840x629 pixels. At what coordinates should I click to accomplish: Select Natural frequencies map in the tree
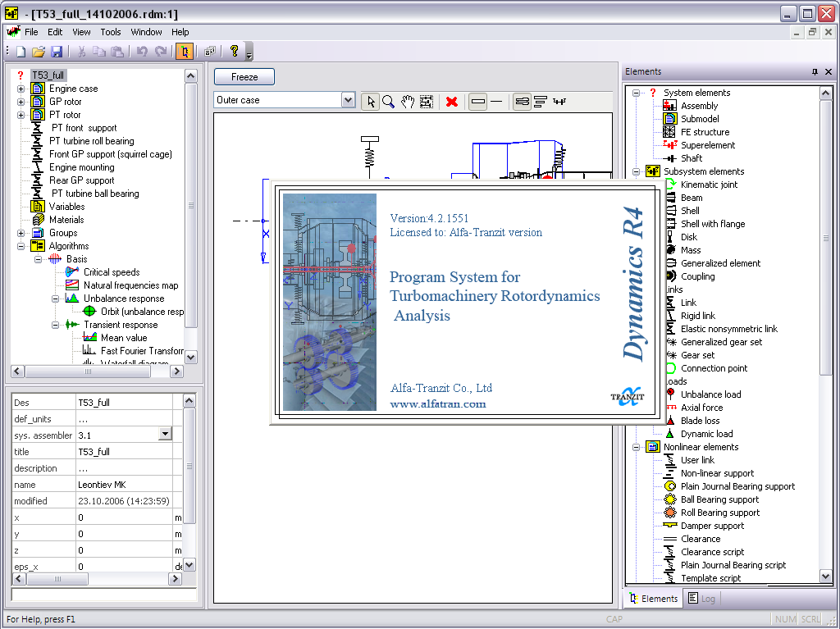(x=130, y=285)
